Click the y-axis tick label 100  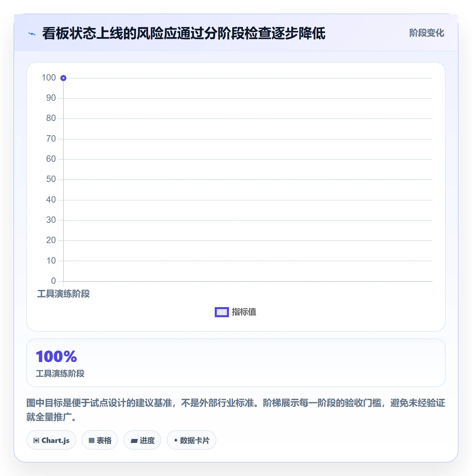click(49, 78)
